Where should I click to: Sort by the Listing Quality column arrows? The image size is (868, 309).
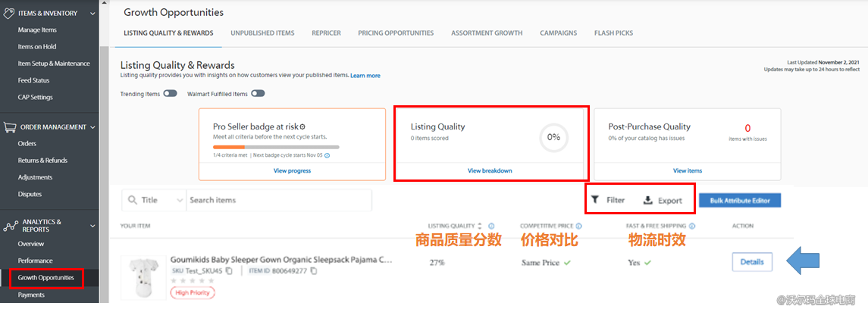480,226
